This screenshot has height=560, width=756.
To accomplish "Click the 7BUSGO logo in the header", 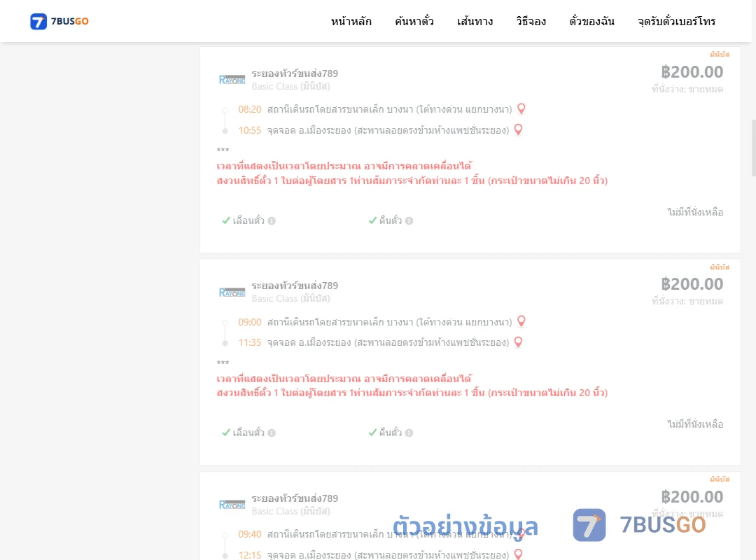I will coord(59,21).
